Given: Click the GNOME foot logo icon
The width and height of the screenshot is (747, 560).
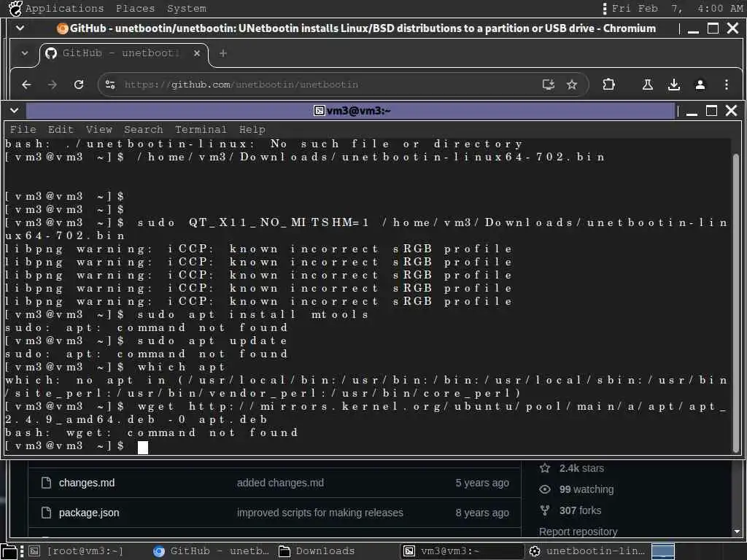Looking at the screenshot, I should point(15,9).
